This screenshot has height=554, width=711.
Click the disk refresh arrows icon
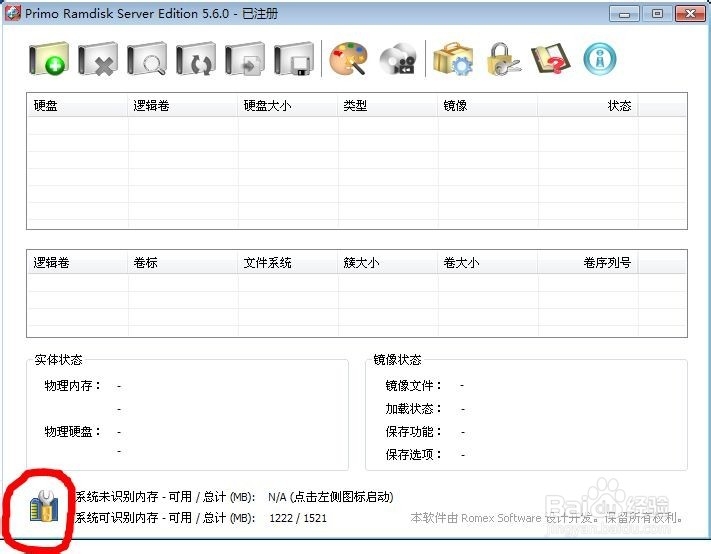[196, 59]
